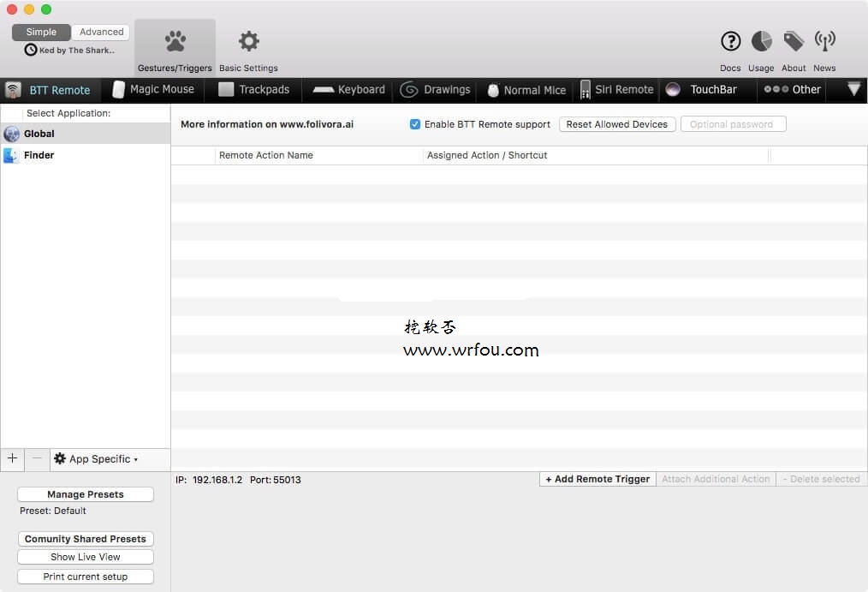Click the Gestures/Triggers label
This screenshot has width=868, height=592.
tap(175, 69)
